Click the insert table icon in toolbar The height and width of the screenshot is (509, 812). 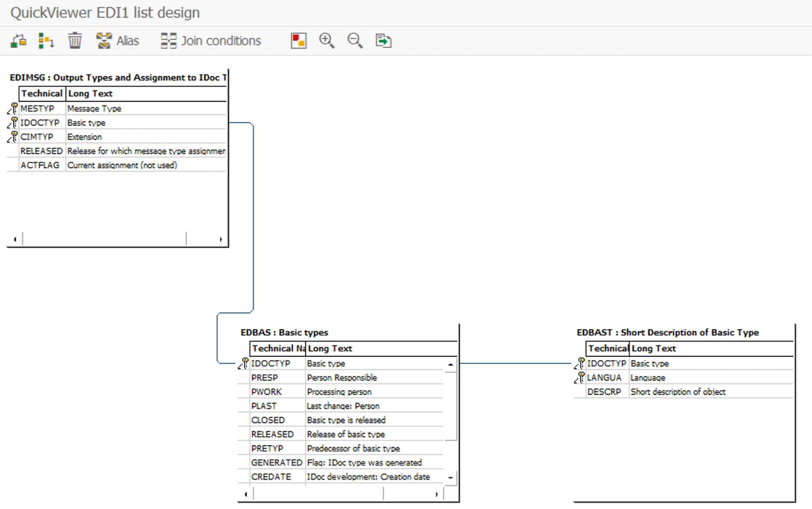tap(18, 41)
